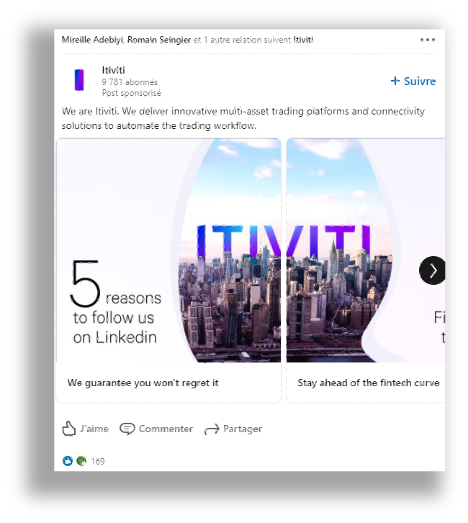The height and width of the screenshot is (523, 468).
Task: Click 'We guarantee you won't regret it' caption
Action: click(143, 383)
